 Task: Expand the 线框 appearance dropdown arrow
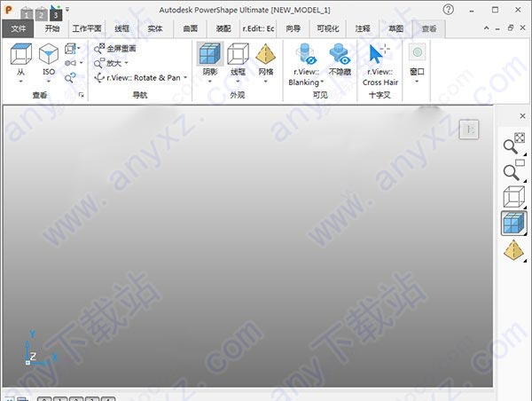tap(238, 81)
